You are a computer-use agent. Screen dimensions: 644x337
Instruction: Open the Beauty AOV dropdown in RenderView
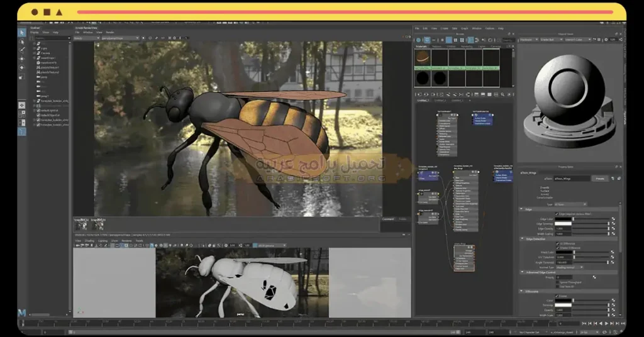click(x=87, y=38)
